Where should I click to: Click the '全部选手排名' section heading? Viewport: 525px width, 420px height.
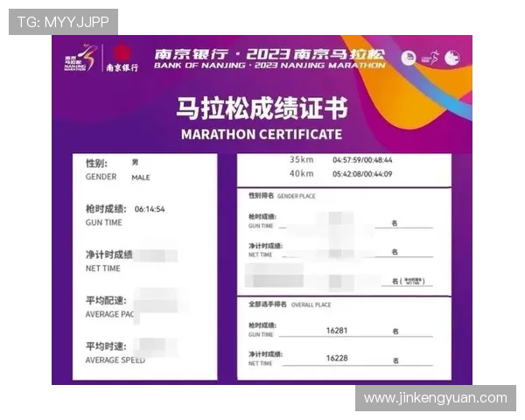(x=268, y=304)
